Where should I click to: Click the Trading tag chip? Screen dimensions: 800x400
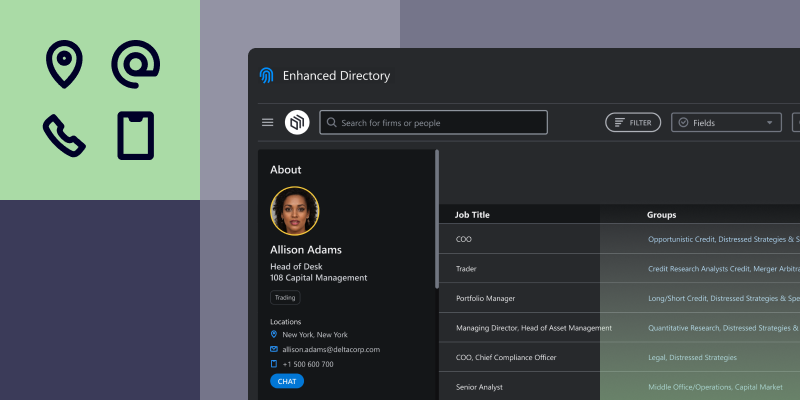(x=285, y=297)
